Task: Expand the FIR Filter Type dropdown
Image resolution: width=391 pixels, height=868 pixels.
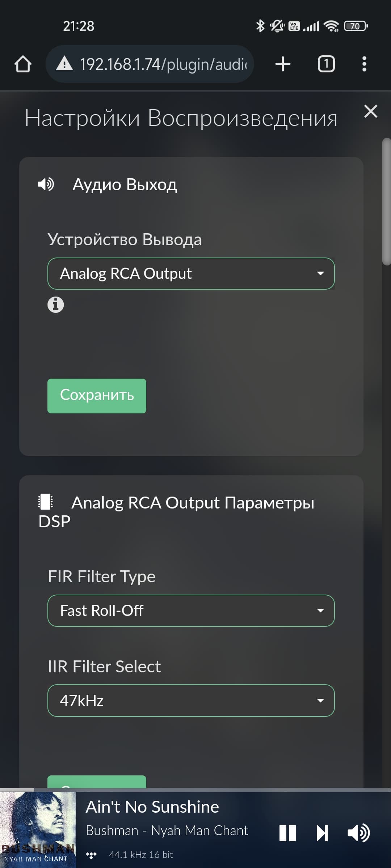Action: pos(191,610)
